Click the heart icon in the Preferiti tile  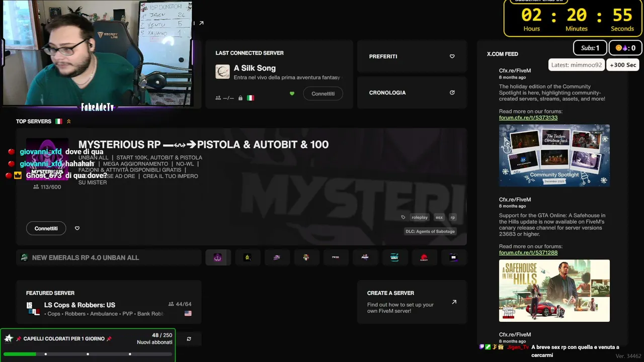click(x=452, y=56)
